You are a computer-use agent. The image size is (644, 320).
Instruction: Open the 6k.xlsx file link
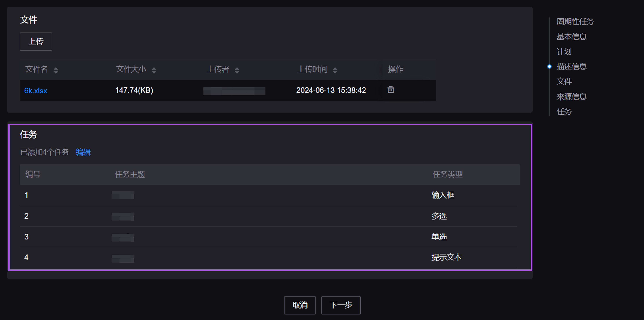click(x=36, y=91)
